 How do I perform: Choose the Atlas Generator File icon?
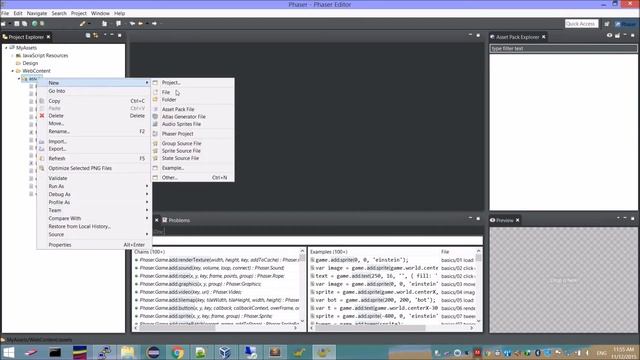pyautogui.click(x=155, y=117)
